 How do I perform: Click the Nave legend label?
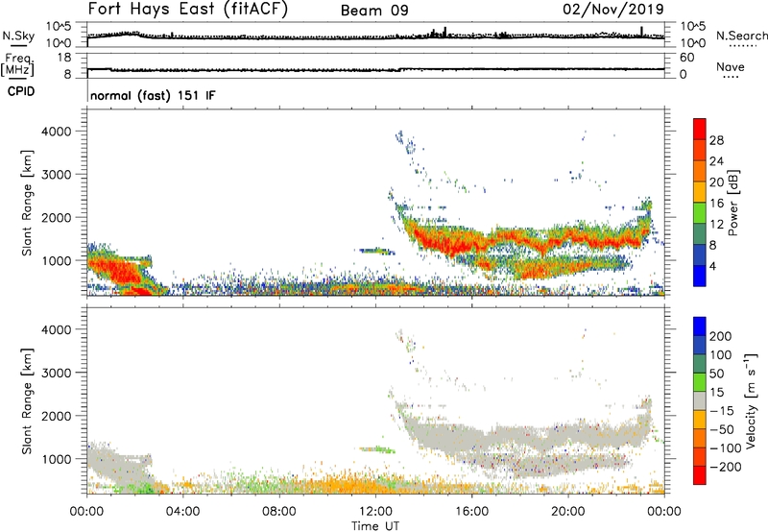[x=731, y=66]
